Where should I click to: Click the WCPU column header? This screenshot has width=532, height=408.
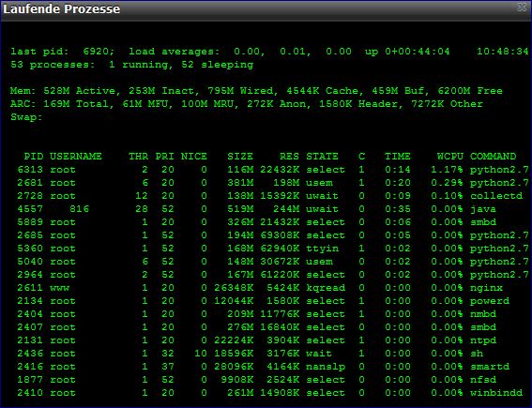coord(450,157)
